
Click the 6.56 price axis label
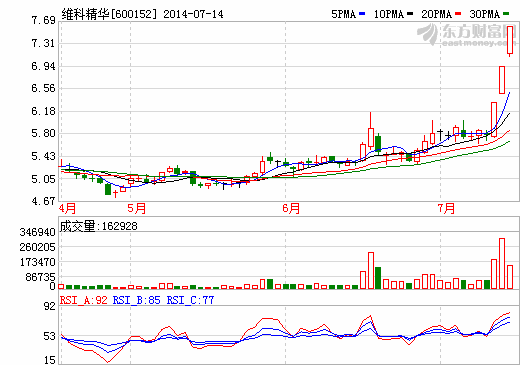pyautogui.click(x=43, y=88)
